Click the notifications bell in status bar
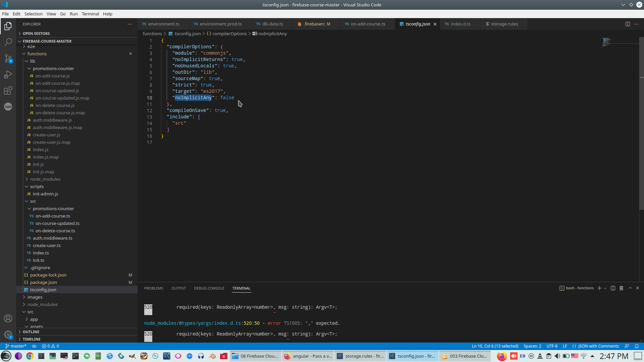 [637, 346]
